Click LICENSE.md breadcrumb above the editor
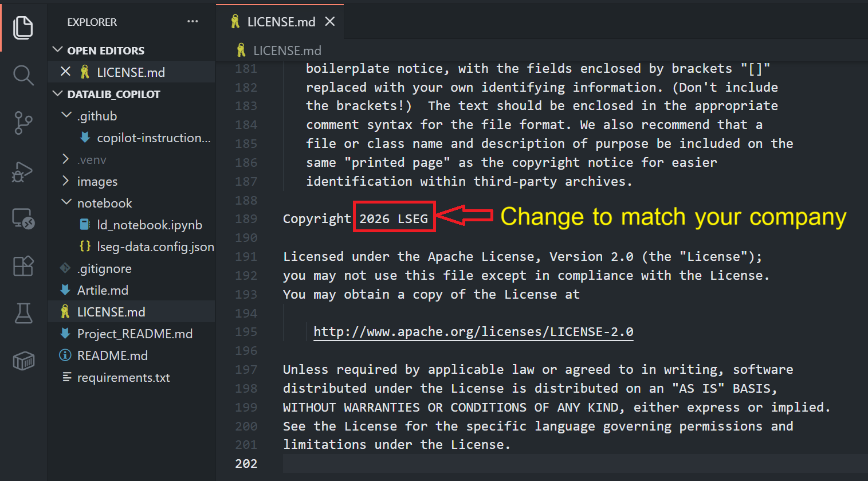Viewport: 868px width, 481px height. point(286,50)
